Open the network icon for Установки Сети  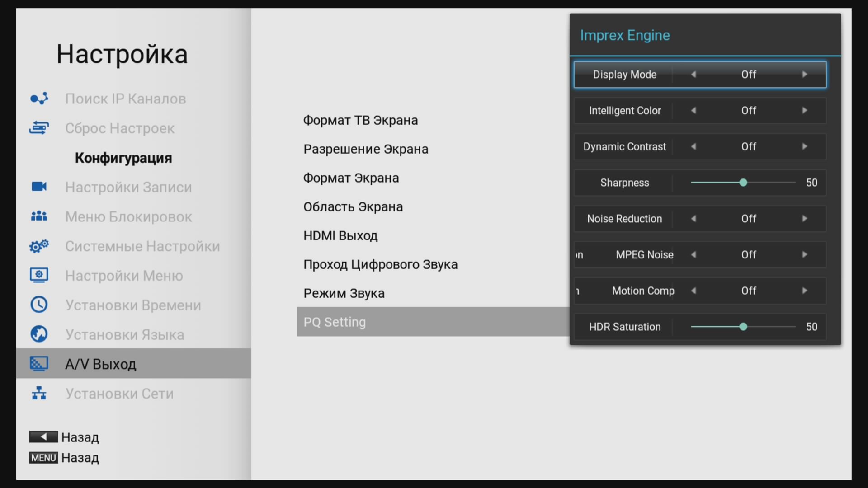pos(39,393)
